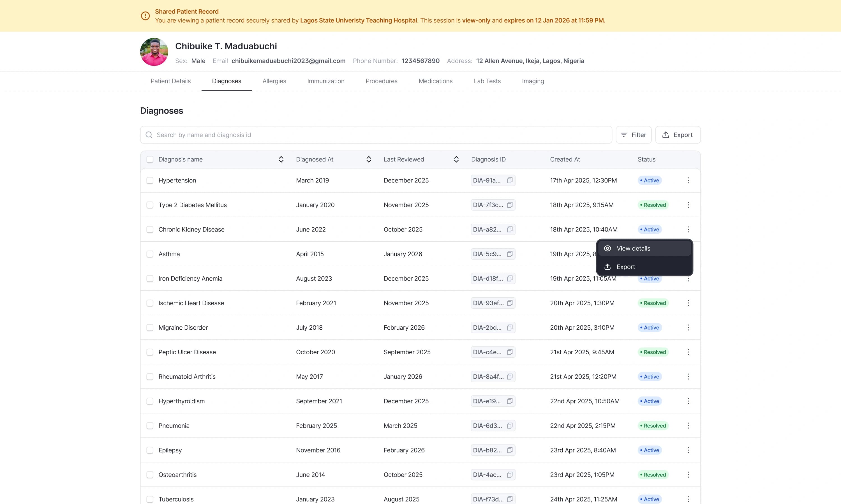Click the warning icon in the shared record banner
The width and height of the screenshot is (841, 504).
[x=145, y=16]
